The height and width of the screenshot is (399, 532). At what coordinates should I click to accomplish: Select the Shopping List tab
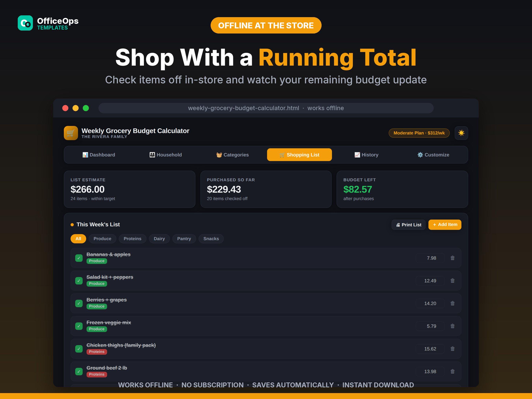click(x=299, y=155)
